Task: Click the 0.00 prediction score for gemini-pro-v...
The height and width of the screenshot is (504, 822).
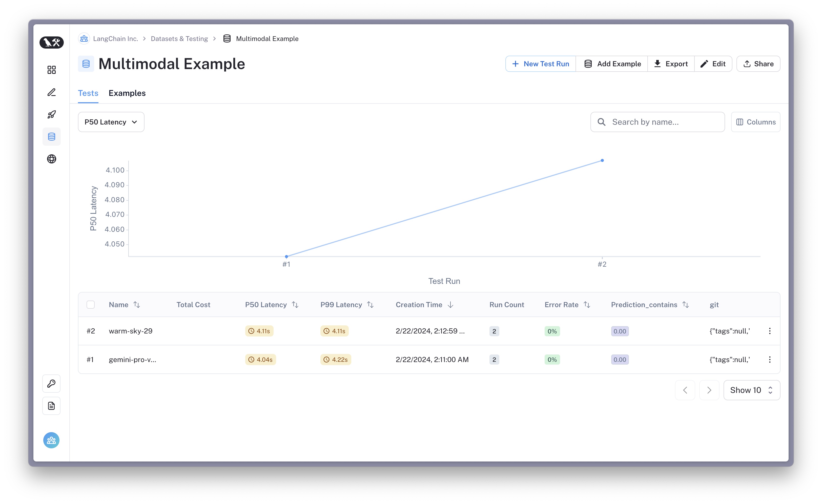Action: click(x=620, y=360)
